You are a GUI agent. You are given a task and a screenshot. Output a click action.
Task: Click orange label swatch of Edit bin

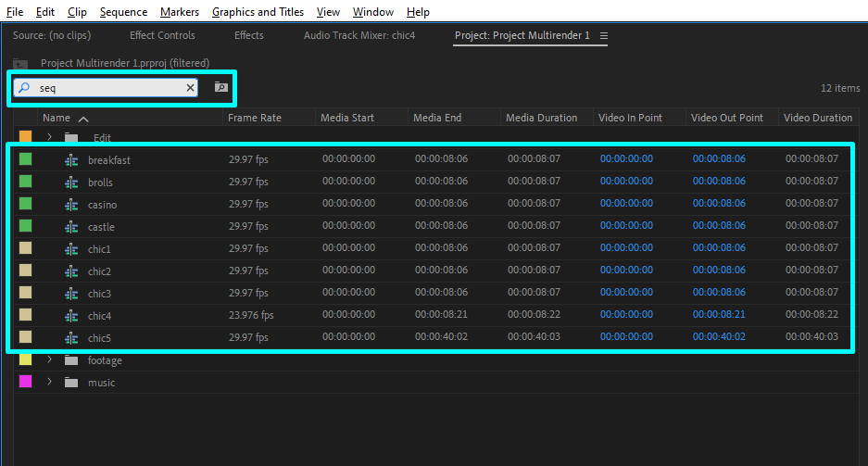tap(25, 136)
